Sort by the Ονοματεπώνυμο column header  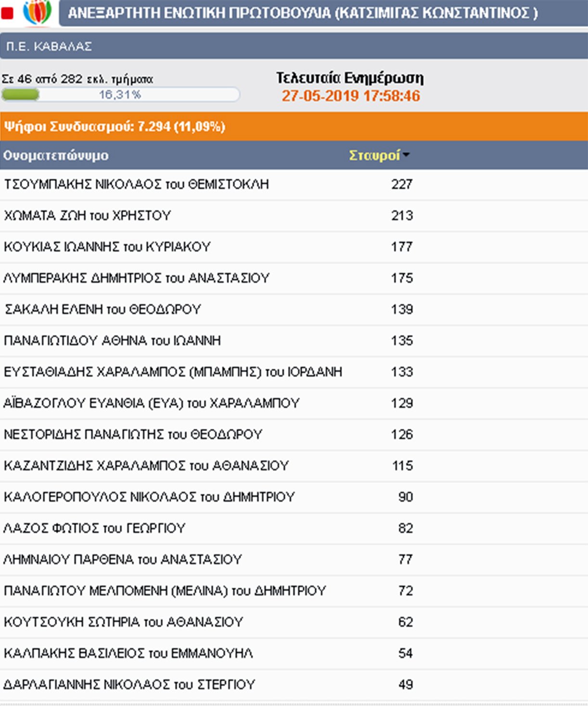(x=56, y=155)
